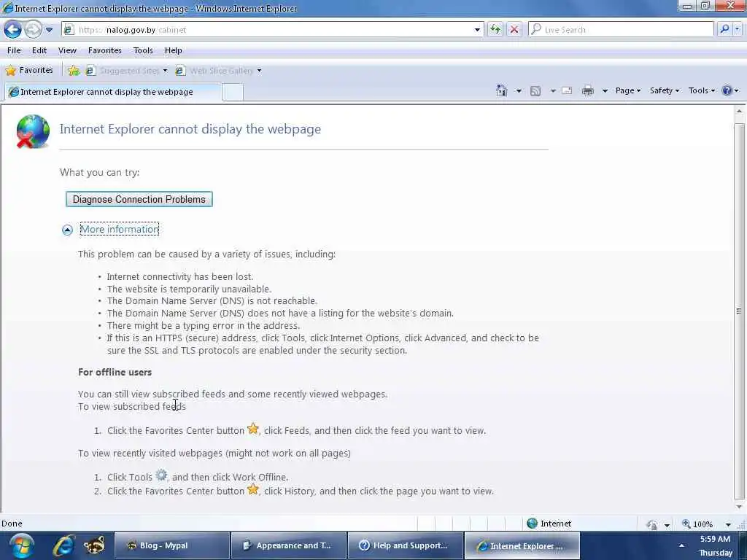747x560 pixels.
Task: Switch to Help and Support taskbar window
Action: tap(406, 545)
